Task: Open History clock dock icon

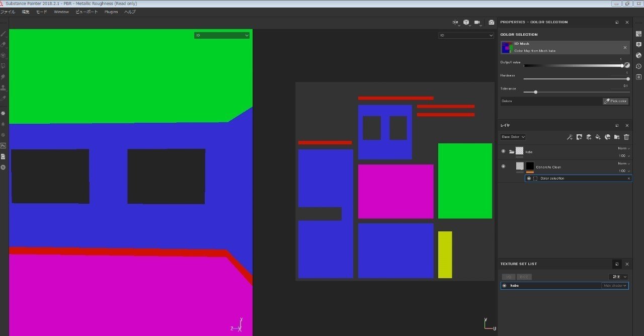Action: click(x=638, y=66)
